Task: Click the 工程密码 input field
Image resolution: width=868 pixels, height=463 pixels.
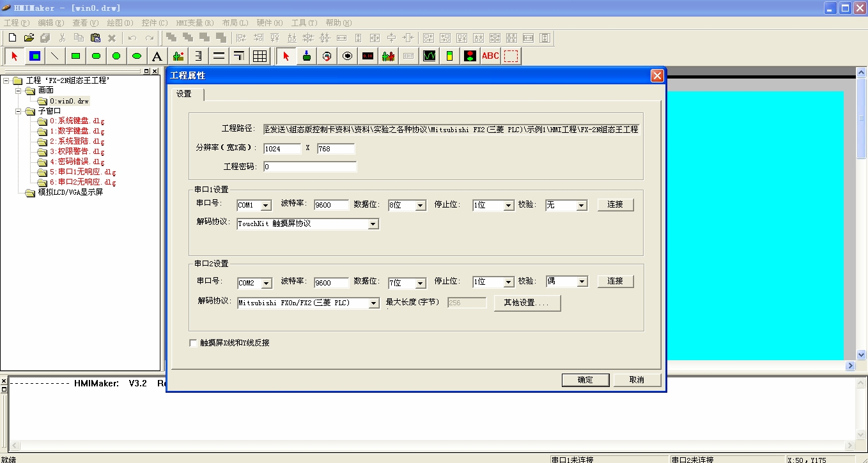Action: tap(309, 167)
